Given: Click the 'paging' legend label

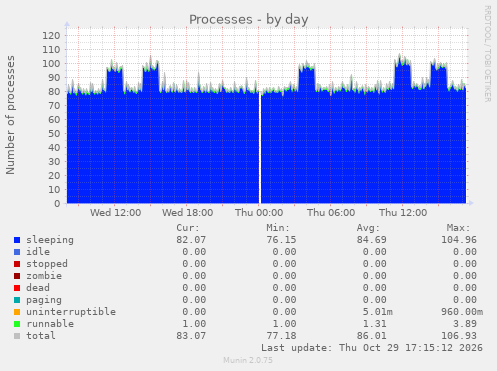Looking at the screenshot, I should (x=44, y=300).
